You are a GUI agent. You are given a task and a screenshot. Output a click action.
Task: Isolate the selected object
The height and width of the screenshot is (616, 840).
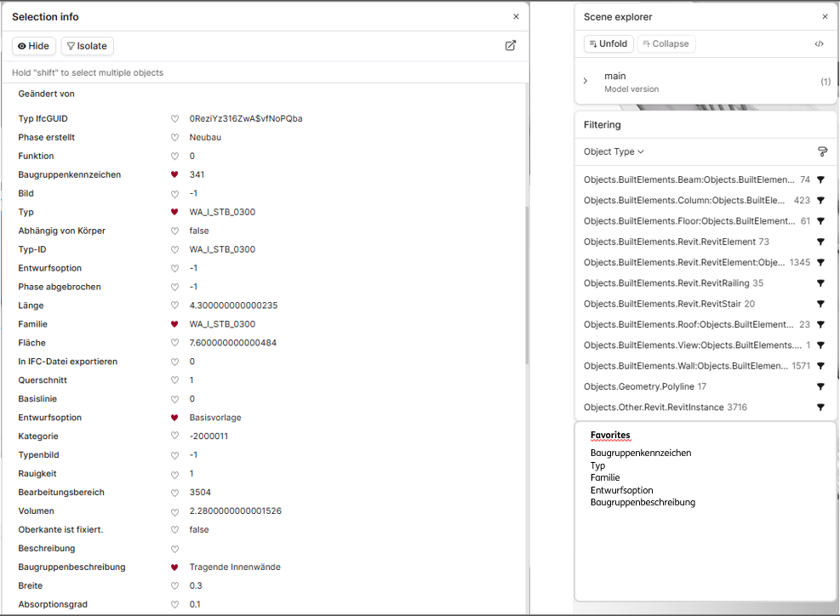pyautogui.click(x=87, y=46)
